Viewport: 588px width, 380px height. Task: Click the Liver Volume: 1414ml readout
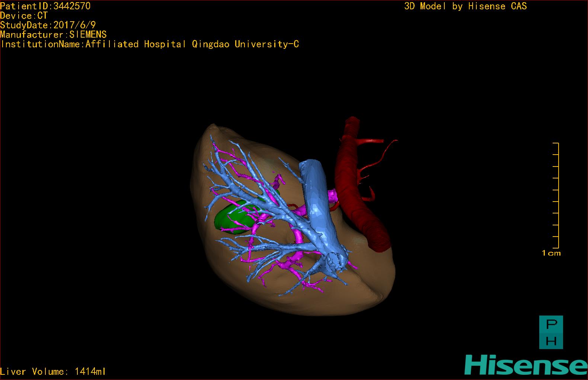(53, 371)
